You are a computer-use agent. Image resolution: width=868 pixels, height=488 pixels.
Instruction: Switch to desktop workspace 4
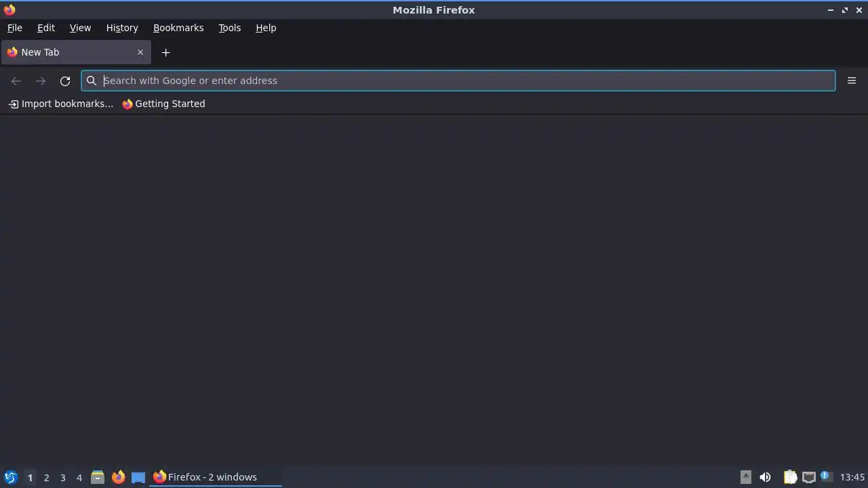coord(79,477)
